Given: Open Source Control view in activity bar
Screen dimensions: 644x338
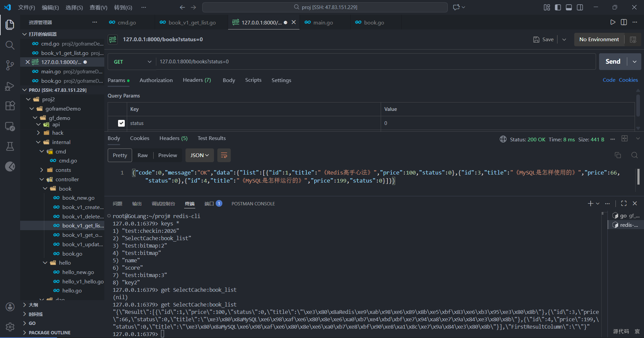Looking at the screenshot, I should pos(10,65).
